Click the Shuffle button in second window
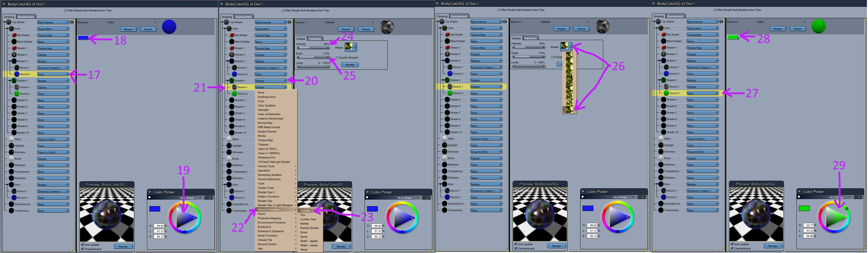868x253 pixels. pos(350,65)
